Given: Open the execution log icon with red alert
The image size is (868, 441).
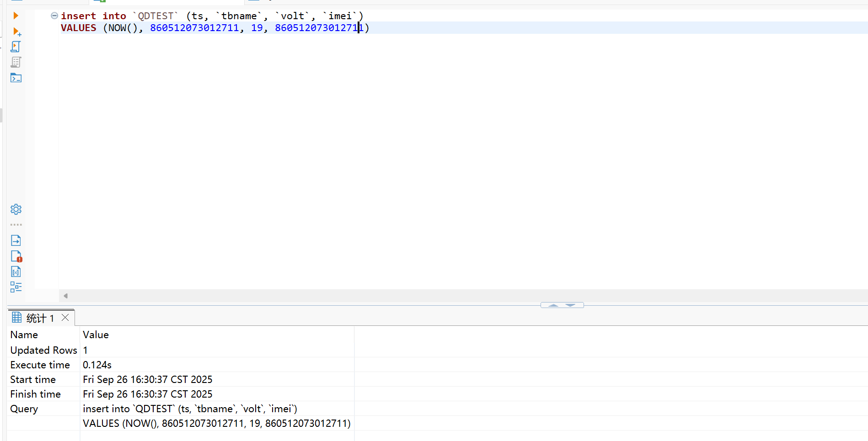Looking at the screenshot, I should 16,256.
